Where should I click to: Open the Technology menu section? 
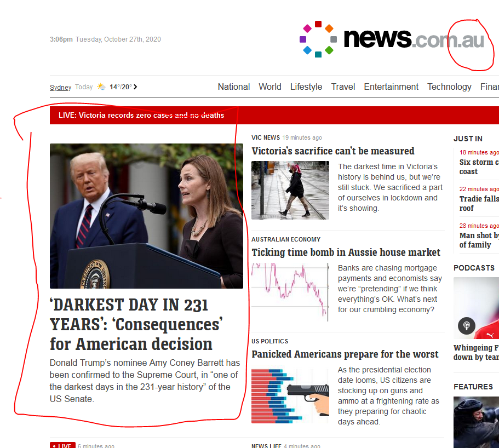pos(449,87)
